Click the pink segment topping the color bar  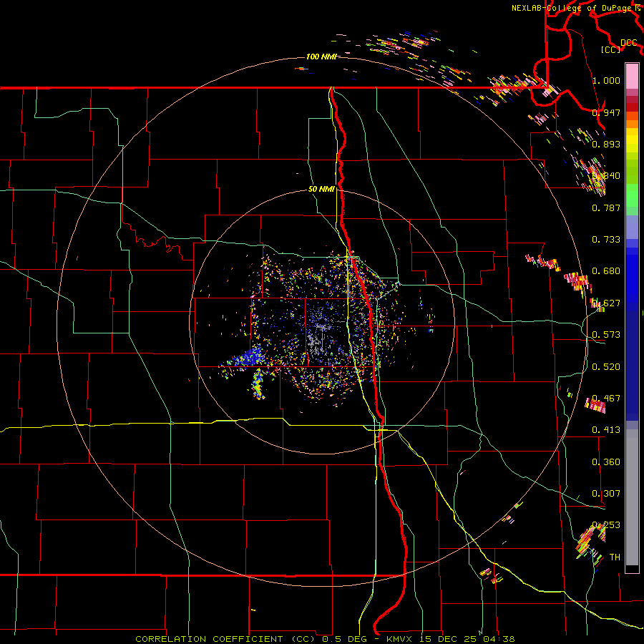click(632, 77)
